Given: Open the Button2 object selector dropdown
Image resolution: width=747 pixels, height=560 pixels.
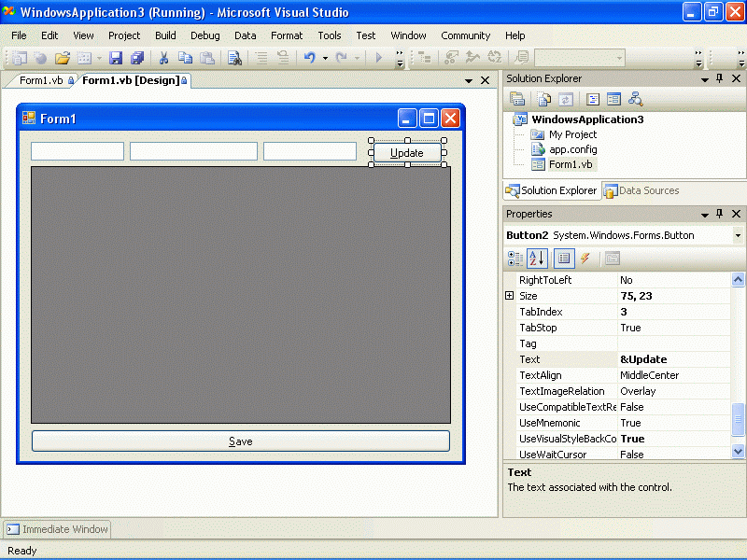Looking at the screenshot, I should tap(738, 235).
